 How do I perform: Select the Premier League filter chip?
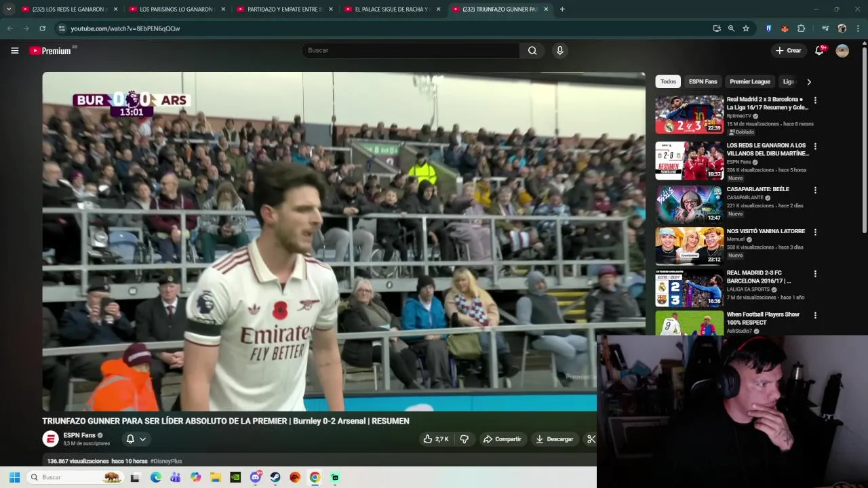tap(750, 82)
